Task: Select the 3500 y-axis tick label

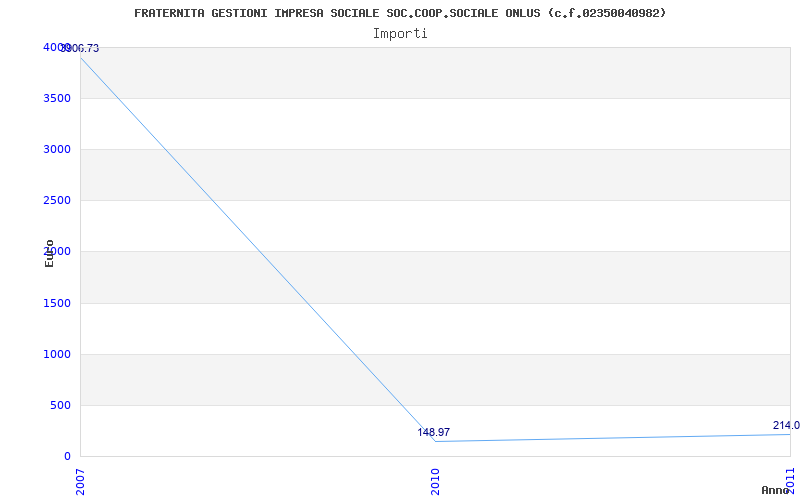Action: (57, 98)
